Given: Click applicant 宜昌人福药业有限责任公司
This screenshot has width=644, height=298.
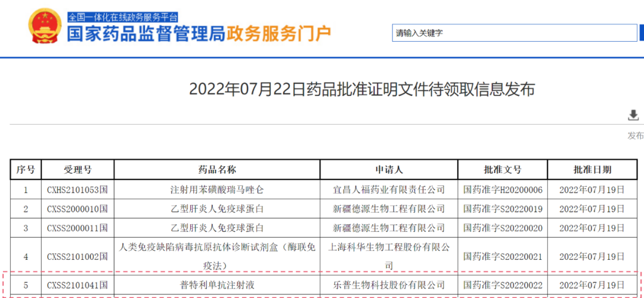Looking at the screenshot, I should (389, 190).
